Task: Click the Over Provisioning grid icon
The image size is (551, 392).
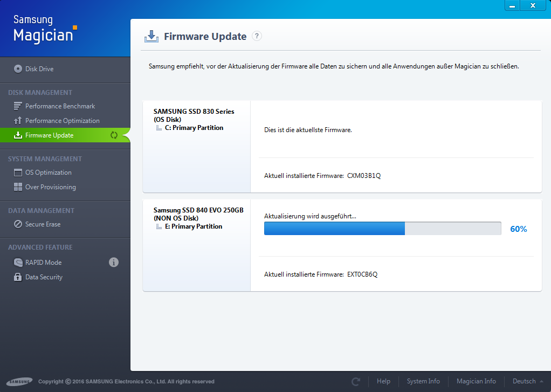Action: tap(18, 187)
